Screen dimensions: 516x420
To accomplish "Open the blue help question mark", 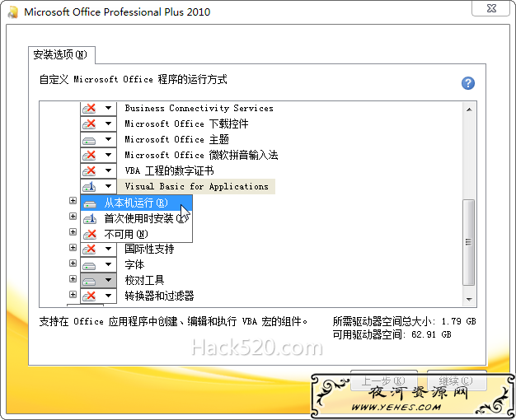I will pos(467,83).
